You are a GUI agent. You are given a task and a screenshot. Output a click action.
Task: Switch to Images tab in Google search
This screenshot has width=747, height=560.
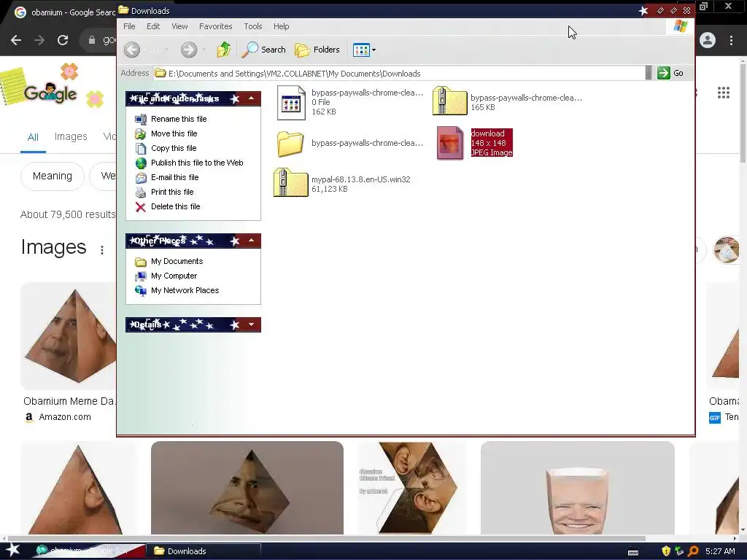71,136
